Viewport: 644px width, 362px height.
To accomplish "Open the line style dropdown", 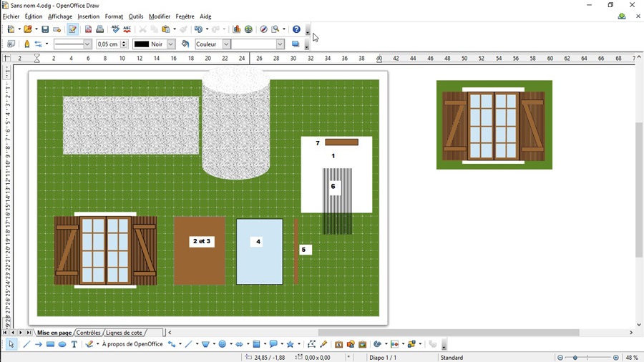I will coord(87,44).
